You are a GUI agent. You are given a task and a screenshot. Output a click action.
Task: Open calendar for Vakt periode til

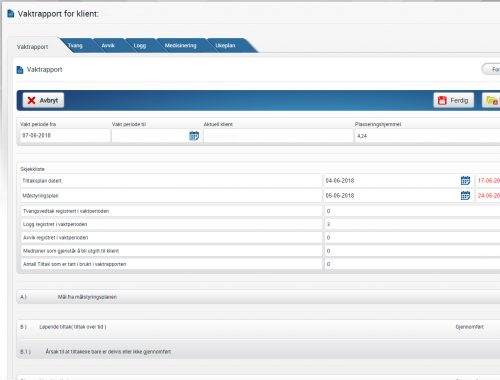[194, 136]
